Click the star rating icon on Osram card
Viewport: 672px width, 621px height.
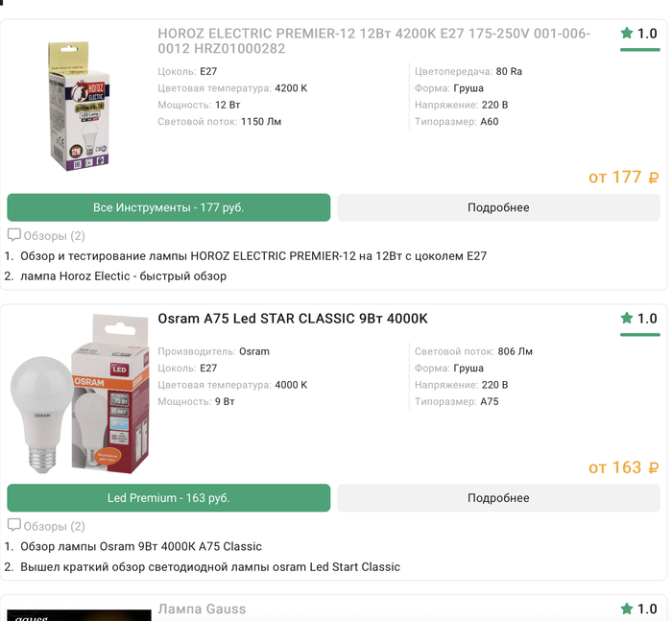[627, 319]
